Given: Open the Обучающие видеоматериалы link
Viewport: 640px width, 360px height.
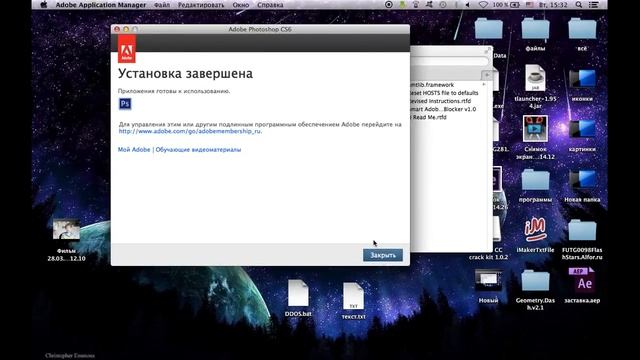Looking at the screenshot, I should pyautogui.click(x=198, y=150).
